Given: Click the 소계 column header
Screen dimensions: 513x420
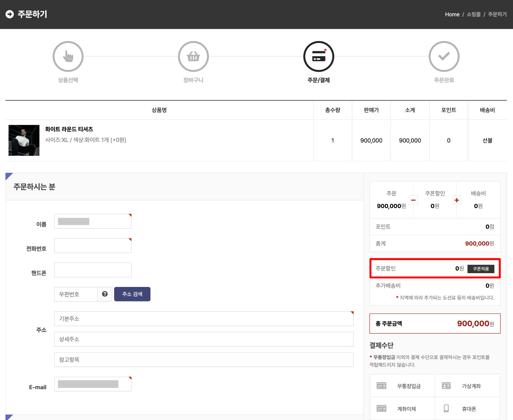Looking at the screenshot, I should point(410,110).
